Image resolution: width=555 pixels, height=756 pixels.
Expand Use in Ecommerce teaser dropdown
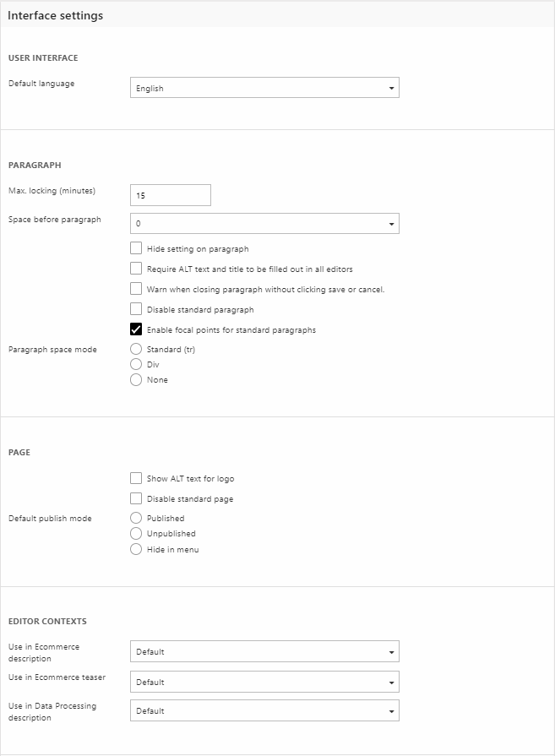(264, 682)
